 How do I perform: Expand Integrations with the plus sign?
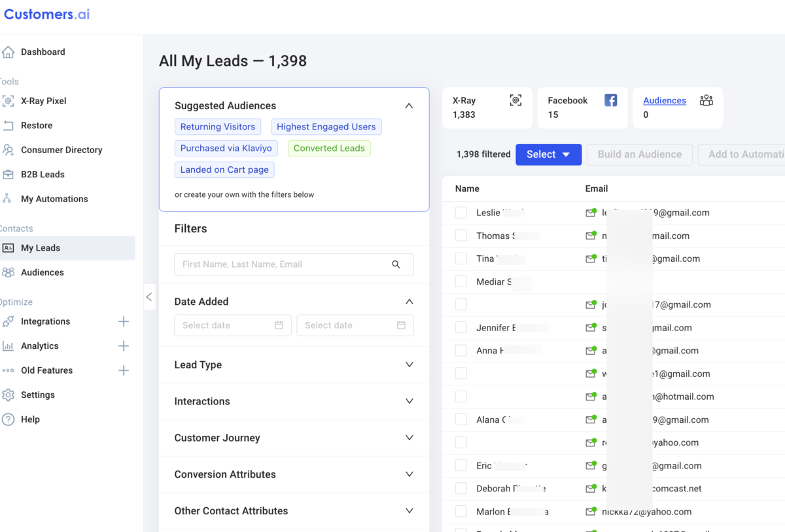tap(124, 321)
